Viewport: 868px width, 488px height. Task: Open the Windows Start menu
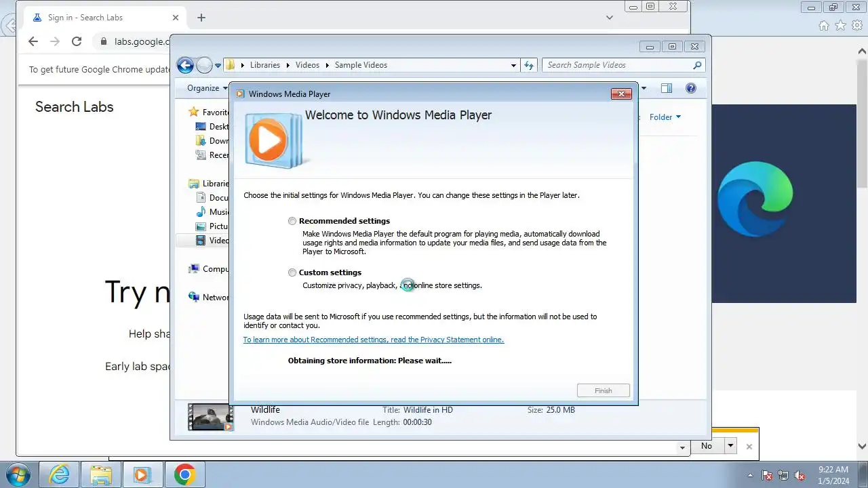[x=18, y=474]
